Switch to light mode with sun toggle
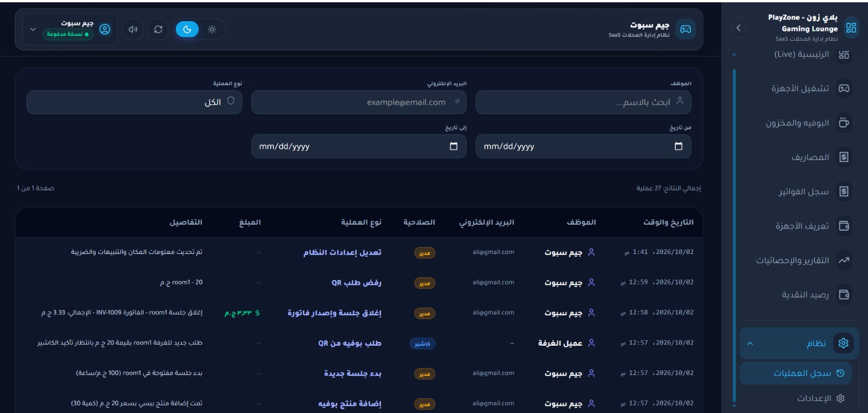868x413 pixels. coord(212,29)
